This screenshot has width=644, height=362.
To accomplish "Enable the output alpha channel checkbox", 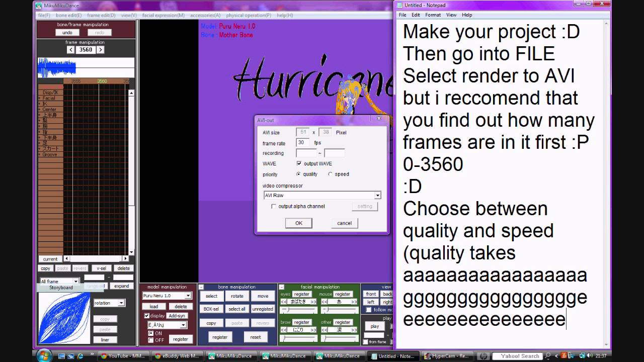I will pos(274,206).
